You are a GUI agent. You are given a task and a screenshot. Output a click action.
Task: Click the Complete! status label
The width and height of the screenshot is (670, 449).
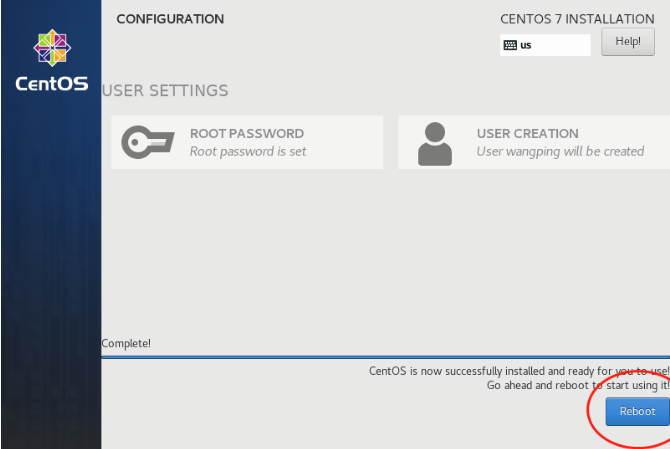[x=127, y=344]
